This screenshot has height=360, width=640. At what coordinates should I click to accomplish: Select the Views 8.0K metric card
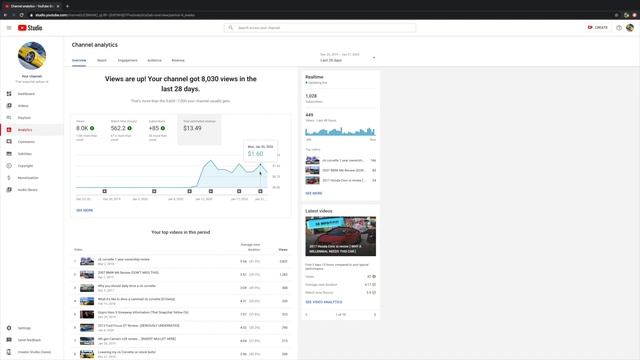tap(87, 130)
